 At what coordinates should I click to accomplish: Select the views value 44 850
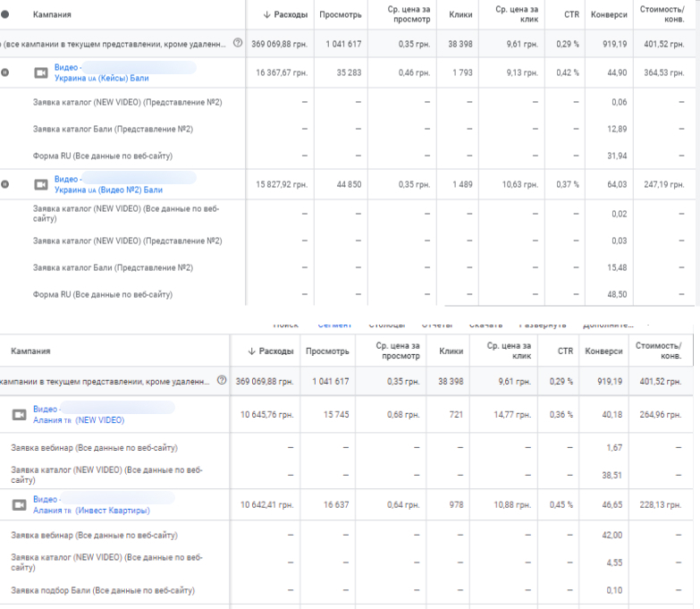click(350, 184)
